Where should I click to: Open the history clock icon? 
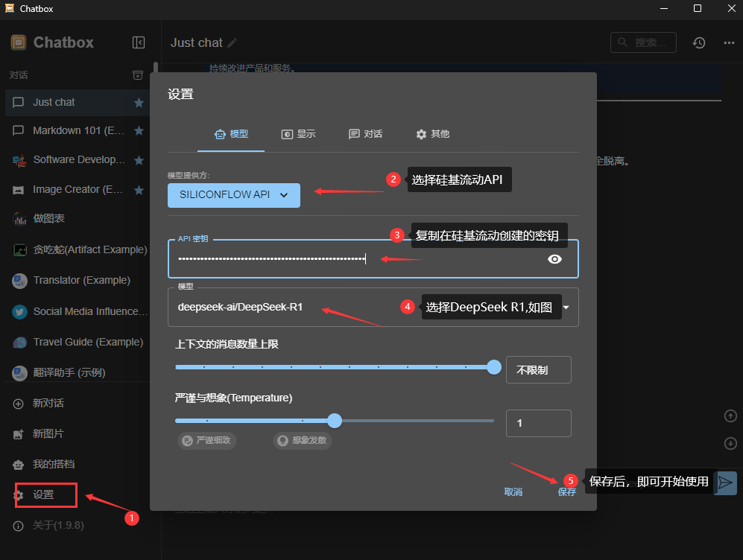pyautogui.click(x=699, y=42)
